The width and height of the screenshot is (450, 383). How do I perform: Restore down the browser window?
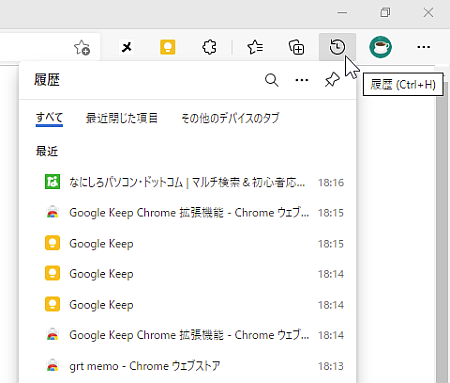pyautogui.click(x=385, y=13)
